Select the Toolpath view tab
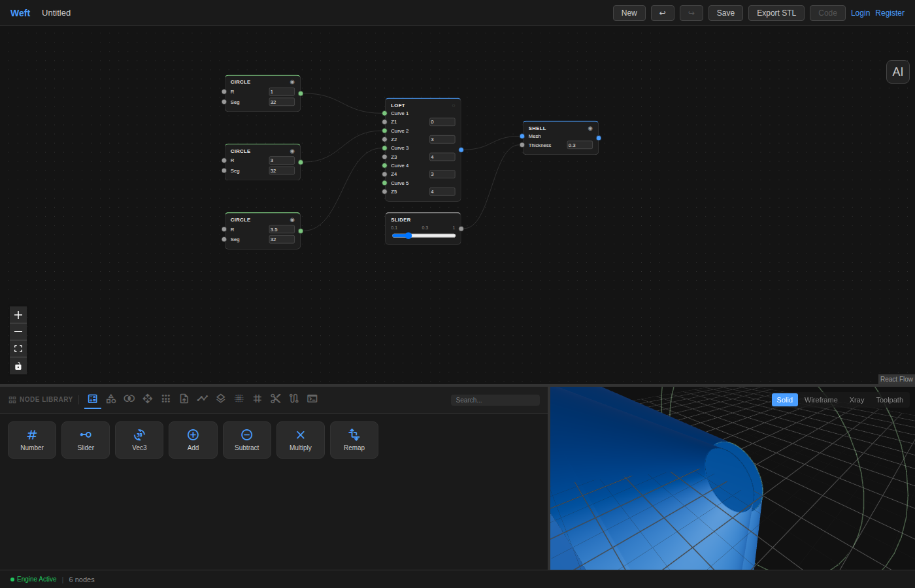Image resolution: width=915 pixels, height=588 pixels. click(890, 400)
